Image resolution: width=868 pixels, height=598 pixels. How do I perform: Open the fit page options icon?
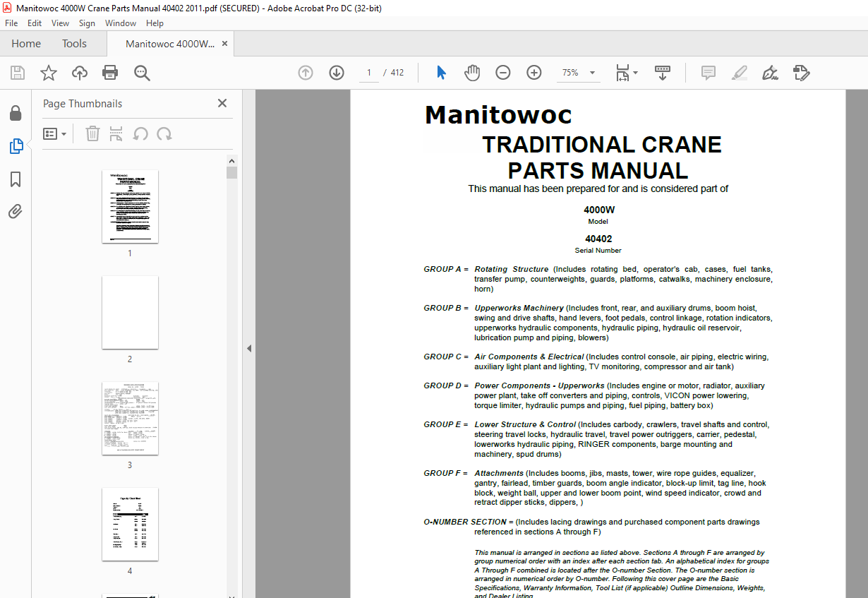pos(627,73)
